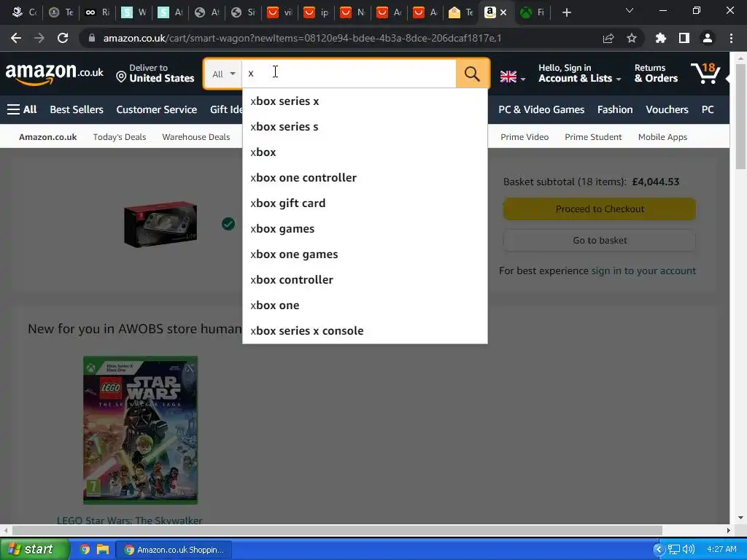Open the folder icon in taskbar quick launch
This screenshot has width=747, height=560.
[x=102, y=550]
